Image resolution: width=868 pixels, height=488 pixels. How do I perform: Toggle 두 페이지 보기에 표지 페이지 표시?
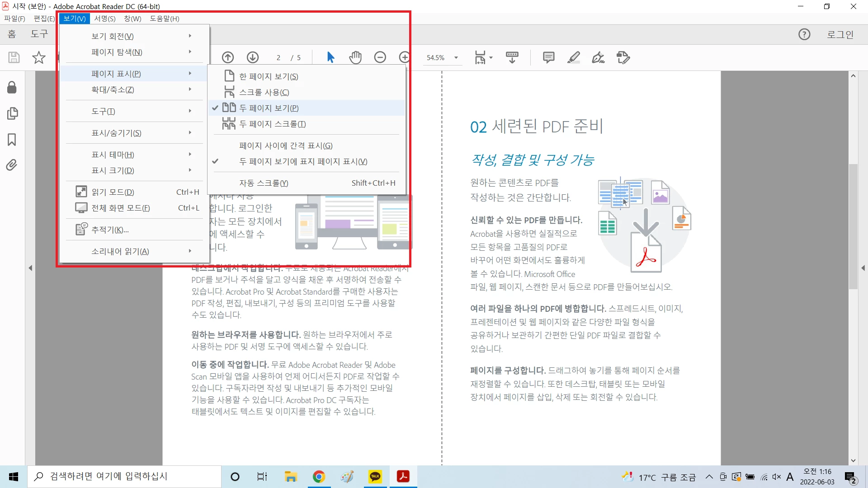tap(303, 161)
